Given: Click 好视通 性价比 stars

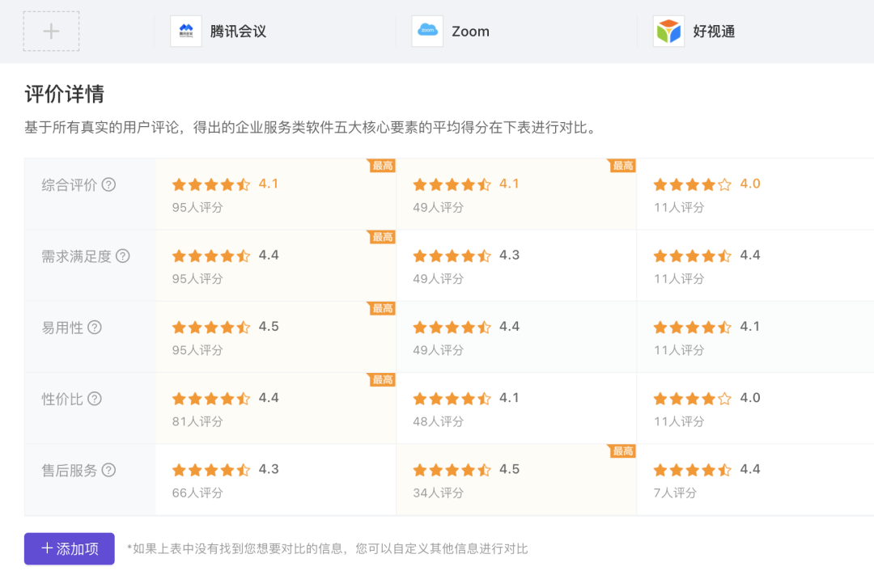Looking at the screenshot, I should (x=693, y=399).
